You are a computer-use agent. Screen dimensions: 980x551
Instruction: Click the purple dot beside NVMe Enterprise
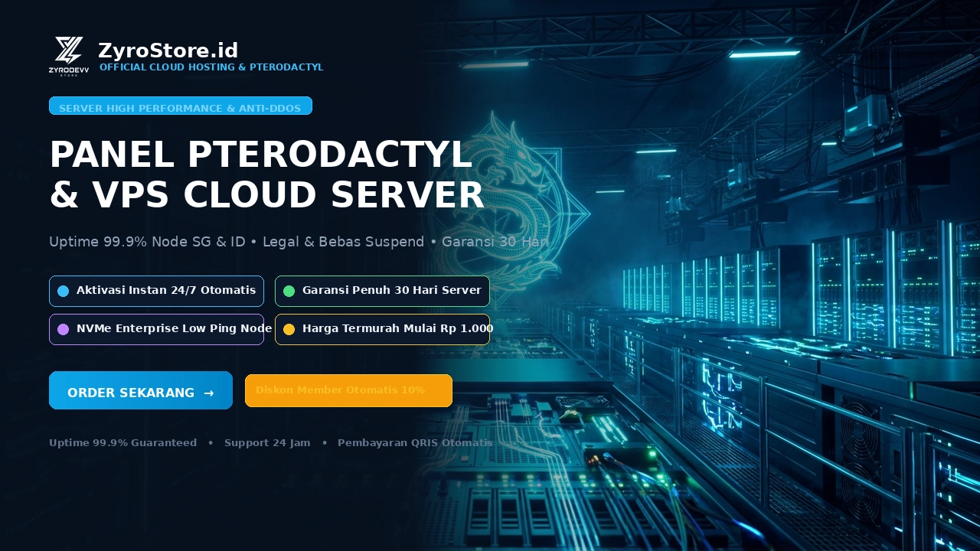point(64,329)
